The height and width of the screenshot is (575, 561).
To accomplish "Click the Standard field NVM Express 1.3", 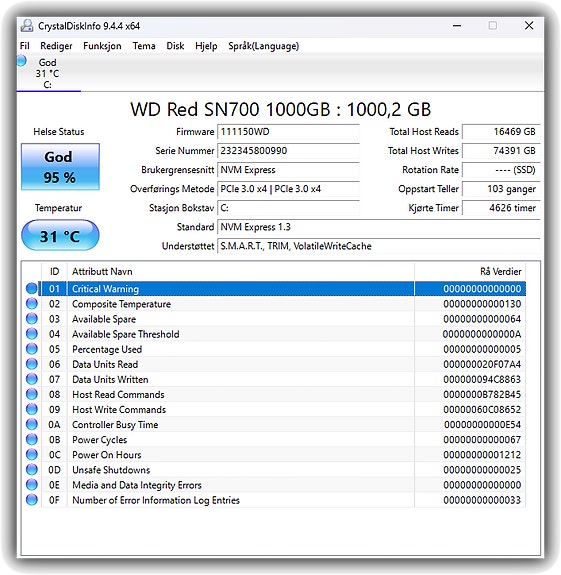I will point(379,227).
